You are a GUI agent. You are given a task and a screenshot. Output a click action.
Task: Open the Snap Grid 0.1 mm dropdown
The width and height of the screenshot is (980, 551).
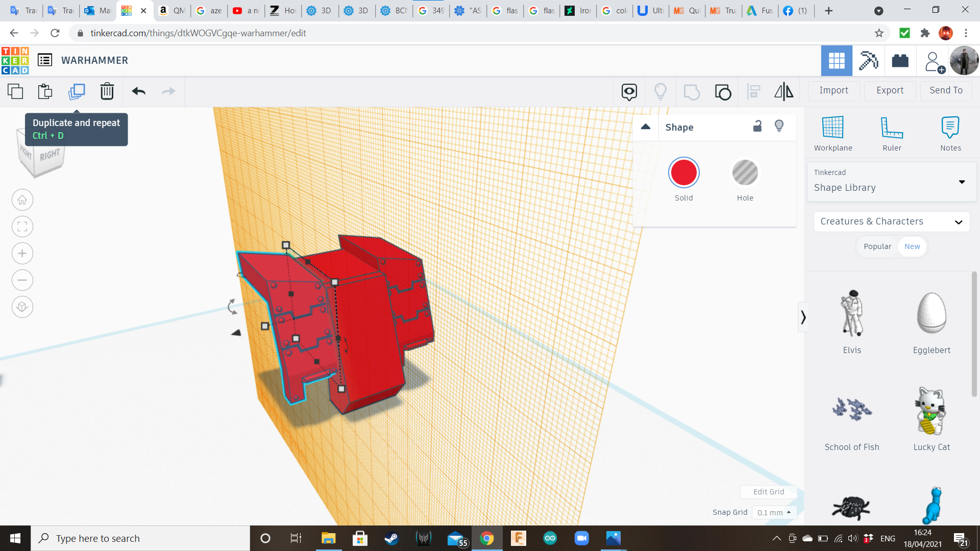point(774,512)
